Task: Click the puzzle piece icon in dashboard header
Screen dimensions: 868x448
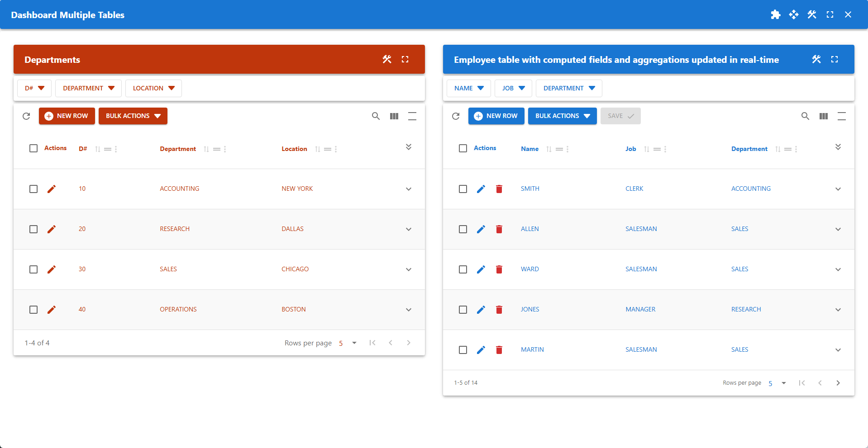Action: point(775,15)
